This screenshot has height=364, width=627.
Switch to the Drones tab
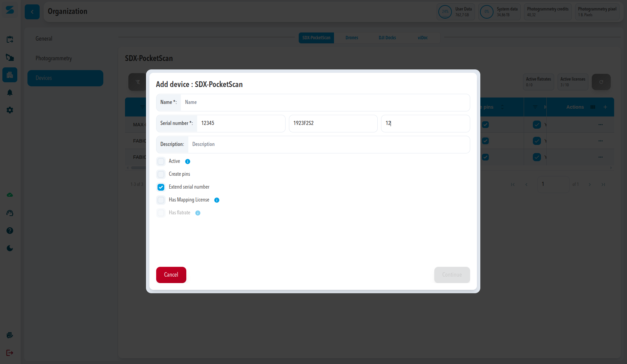(352, 38)
